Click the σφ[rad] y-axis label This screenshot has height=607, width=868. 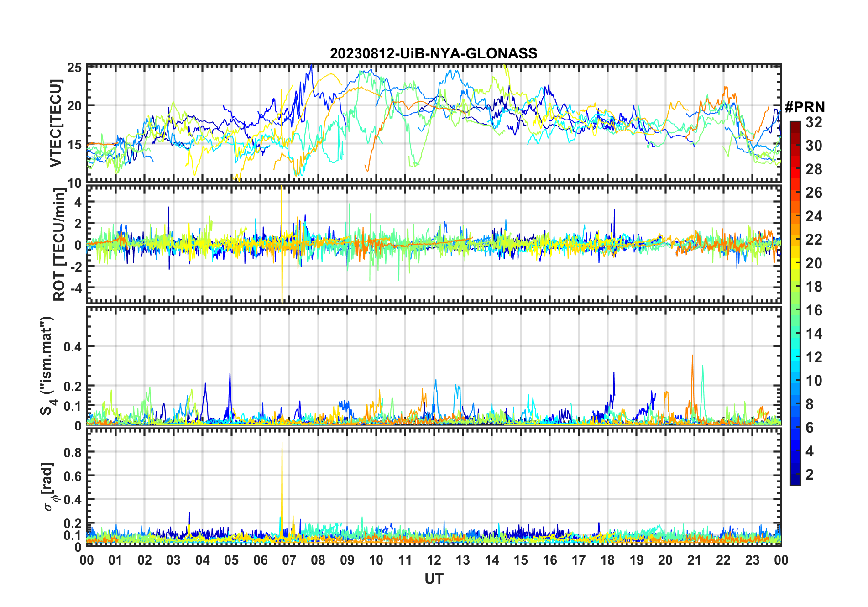(x=49, y=486)
